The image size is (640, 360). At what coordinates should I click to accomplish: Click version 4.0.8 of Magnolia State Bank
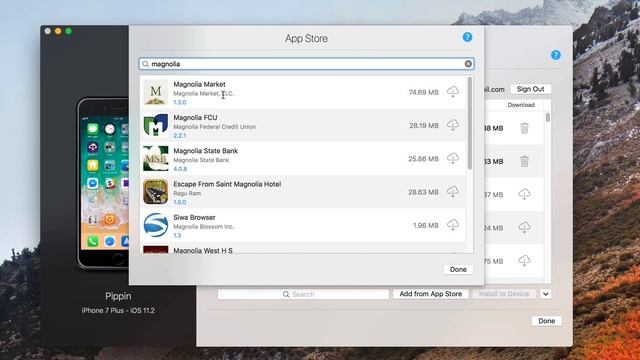click(x=180, y=169)
